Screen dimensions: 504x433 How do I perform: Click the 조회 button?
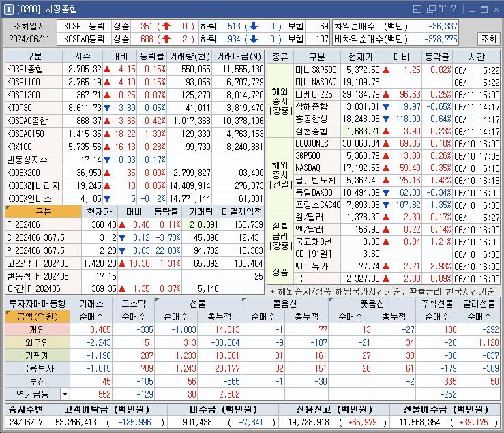488,39
